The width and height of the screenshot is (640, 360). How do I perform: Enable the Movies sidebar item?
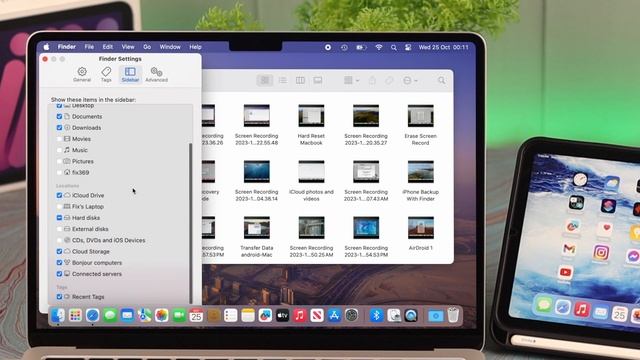coord(59,139)
